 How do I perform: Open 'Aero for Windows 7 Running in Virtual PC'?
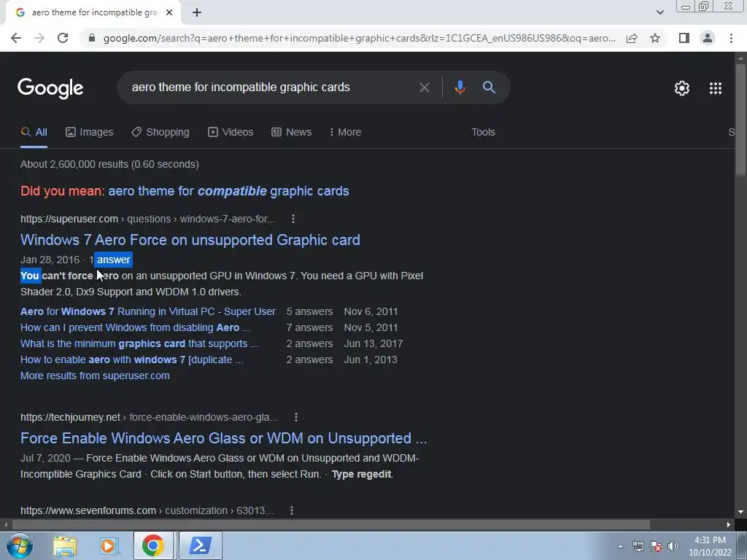147,311
